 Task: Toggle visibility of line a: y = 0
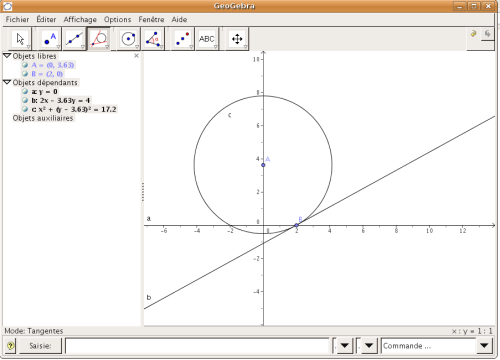pos(25,91)
